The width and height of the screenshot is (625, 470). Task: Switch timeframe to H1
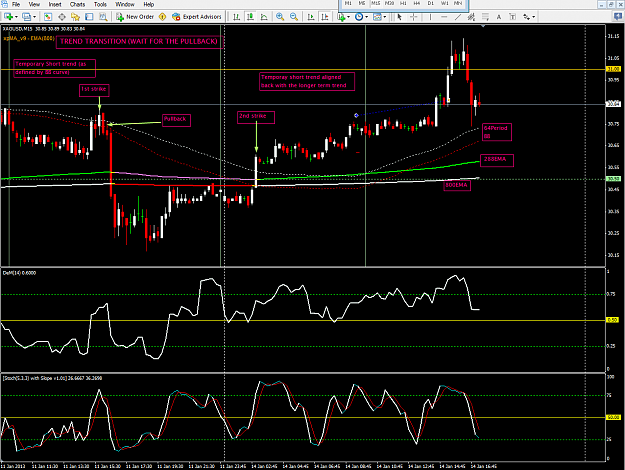click(x=403, y=3)
